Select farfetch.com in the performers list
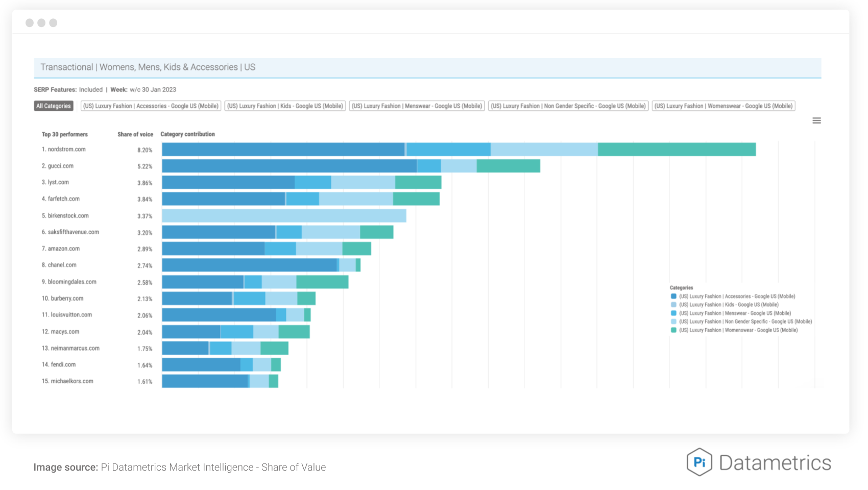868x490 pixels. tap(61, 199)
